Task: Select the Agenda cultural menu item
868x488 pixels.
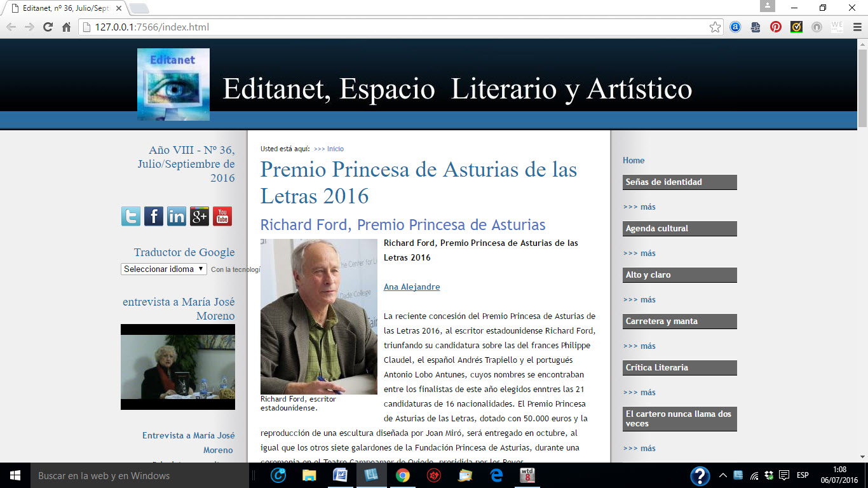Action: coord(679,229)
